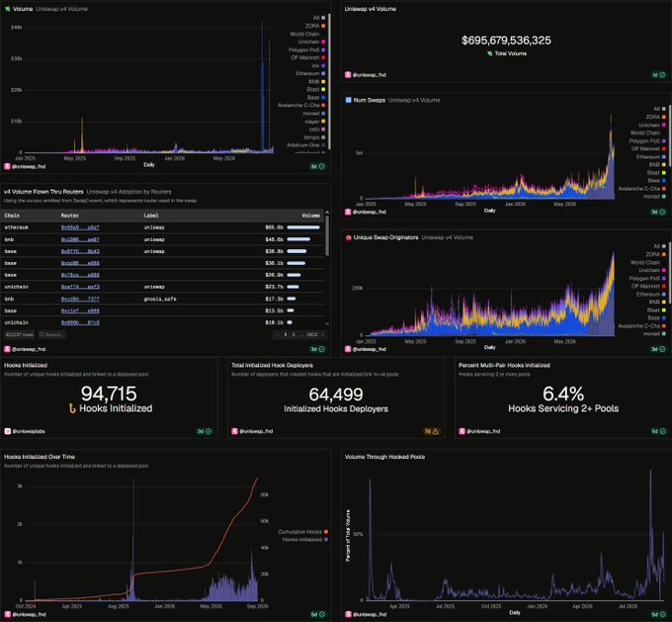Viewport: 672px width, 622px height.
Task: Open @uniswaplabs profile link
Action: (x=29, y=431)
